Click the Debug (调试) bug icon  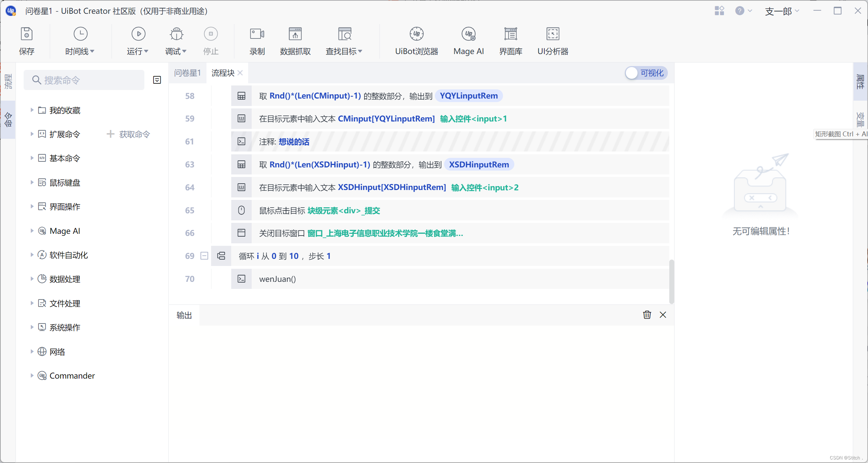pos(176,34)
